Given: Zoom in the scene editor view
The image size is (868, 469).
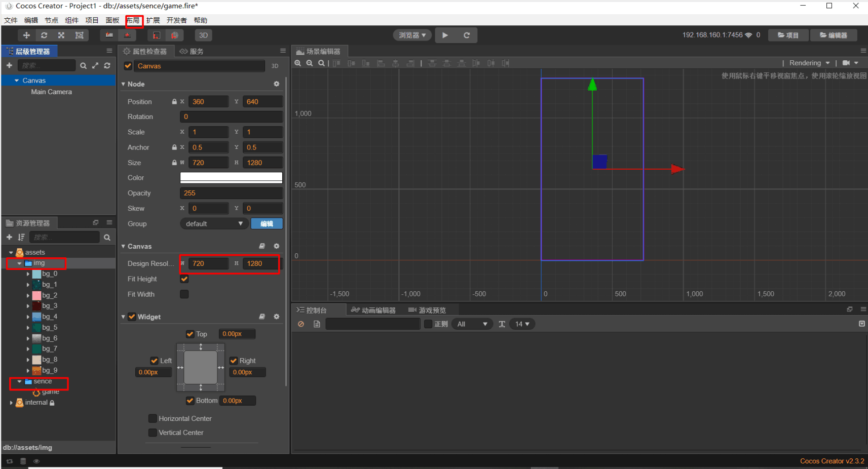Looking at the screenshot, I should 298,63.
